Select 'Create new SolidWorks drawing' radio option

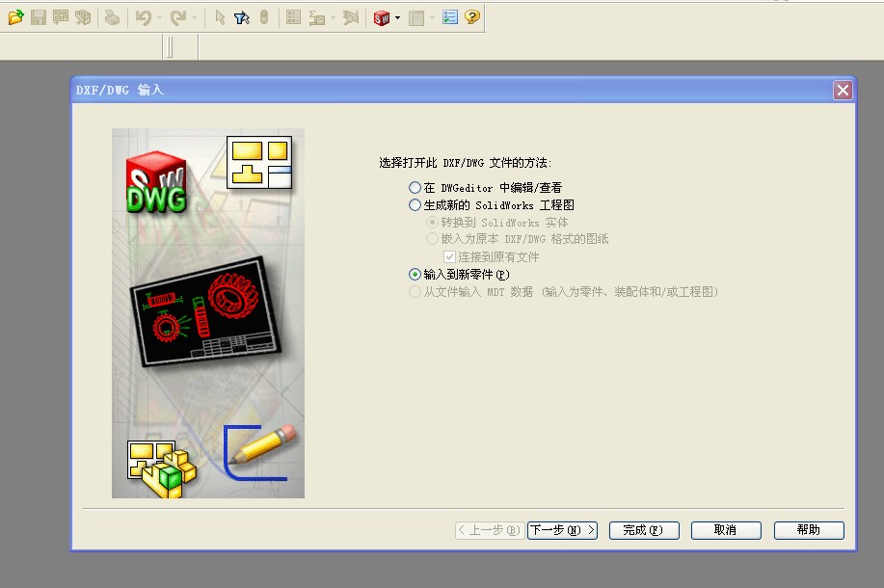point(415,204)
